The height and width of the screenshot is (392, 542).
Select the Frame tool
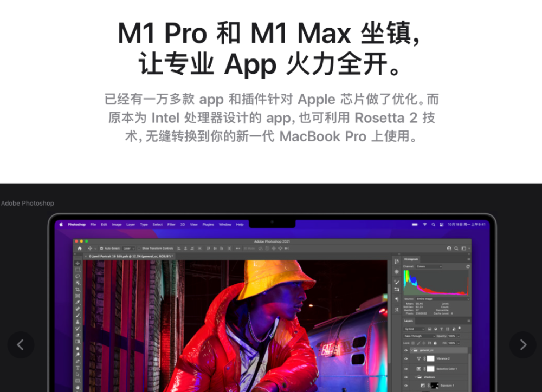coord(78,296)
